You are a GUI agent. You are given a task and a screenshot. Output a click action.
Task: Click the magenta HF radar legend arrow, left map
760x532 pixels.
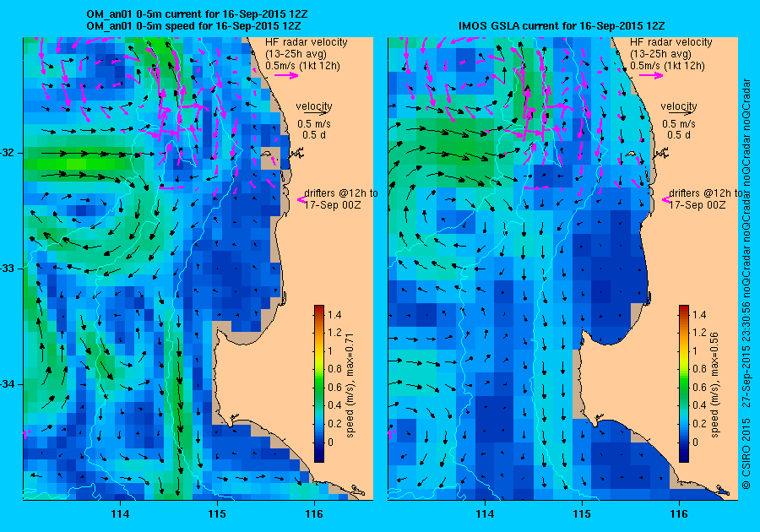pos(286,75)
